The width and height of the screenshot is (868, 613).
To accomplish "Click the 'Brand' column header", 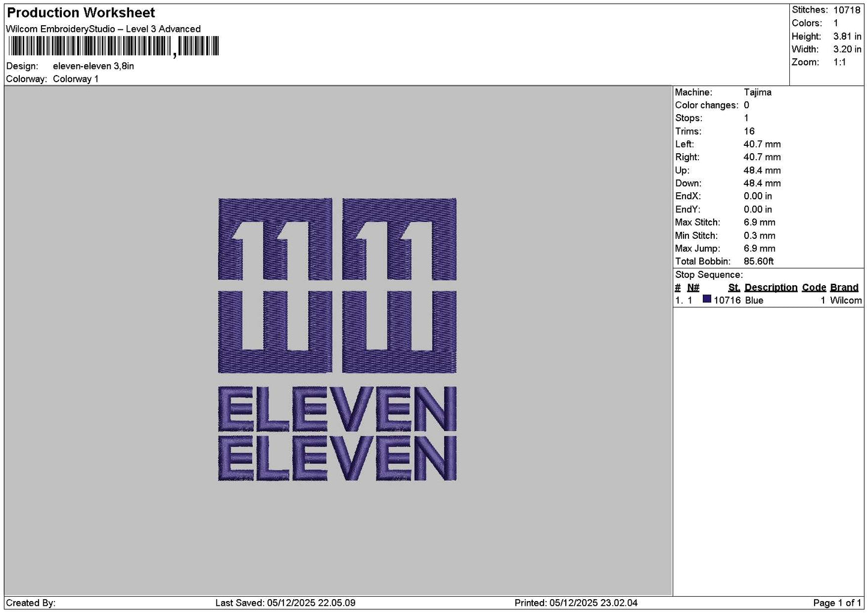I will [x=844, y=288].
